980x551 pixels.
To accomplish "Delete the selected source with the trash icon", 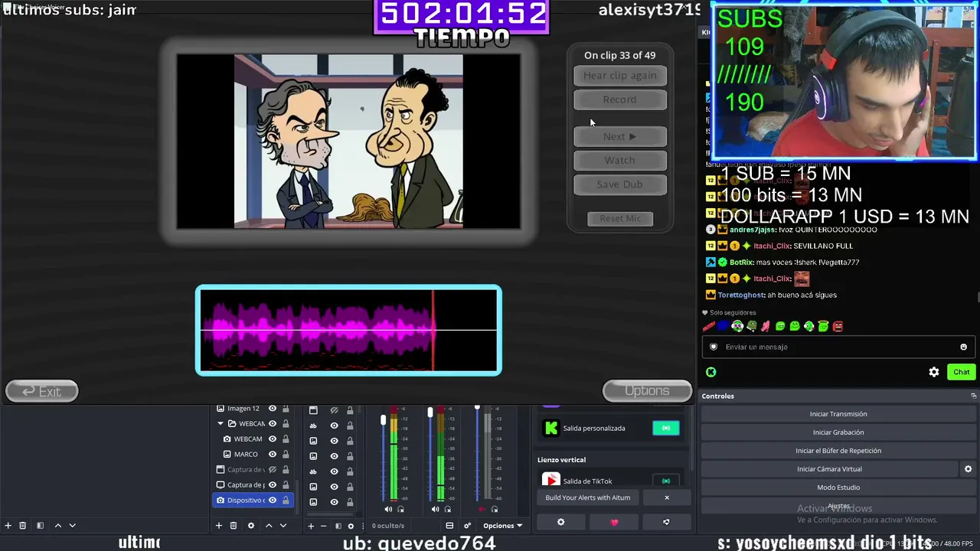I will (x=234, y=526).
